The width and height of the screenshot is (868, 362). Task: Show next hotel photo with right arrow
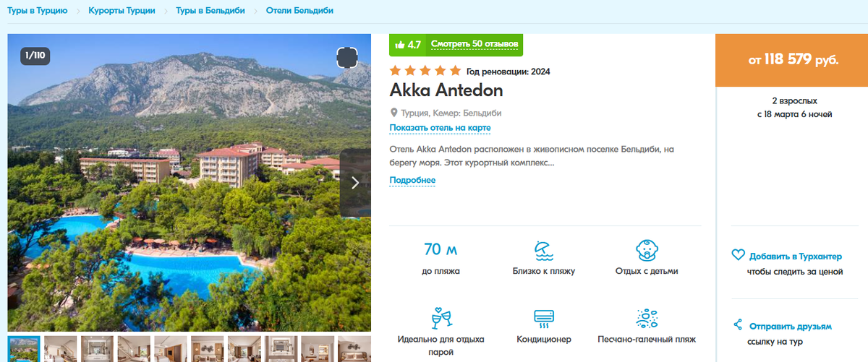tap(355, 183)
